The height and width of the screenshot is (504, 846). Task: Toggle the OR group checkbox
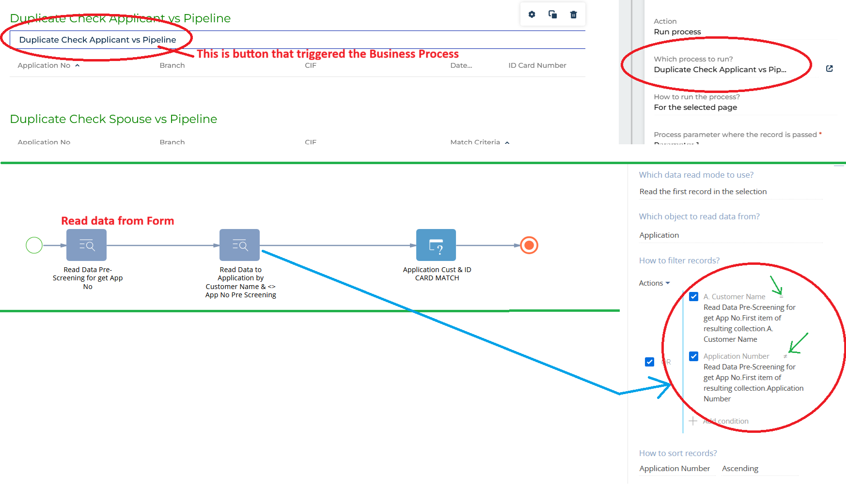(x=649, y=362)
